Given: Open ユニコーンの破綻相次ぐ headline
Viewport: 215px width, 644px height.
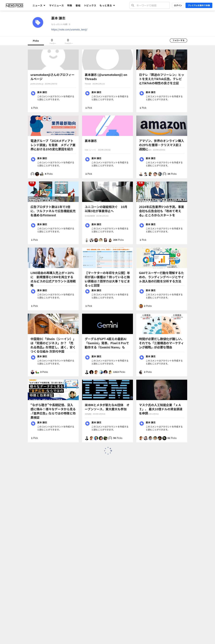Looking at the screenshot, I should [106, 209].
